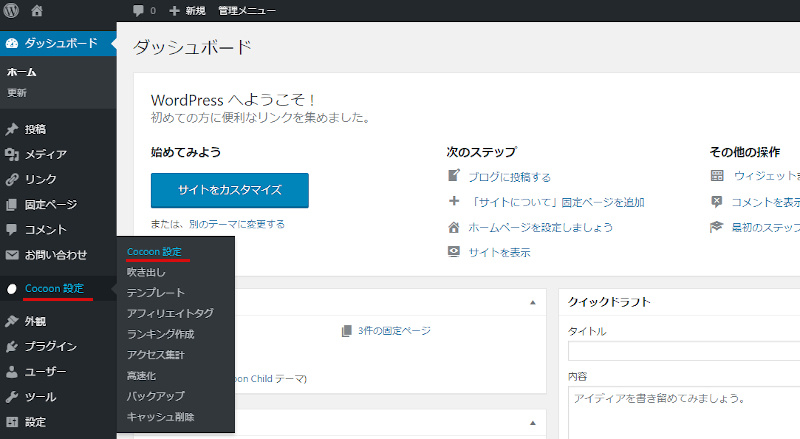Click the screen icon beside サイトを表示
Image resolution: width=800 pixels, height=439 pixels.
(454, 252)
